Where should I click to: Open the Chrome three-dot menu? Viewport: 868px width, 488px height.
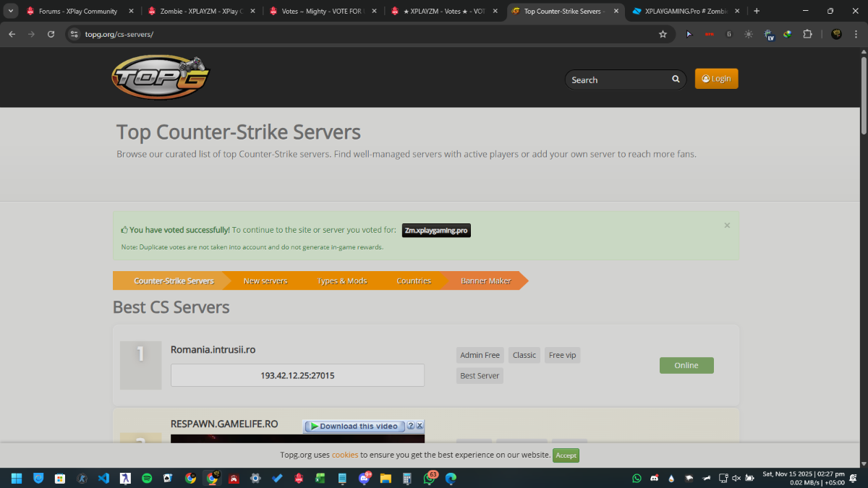[x=856, y=34]
